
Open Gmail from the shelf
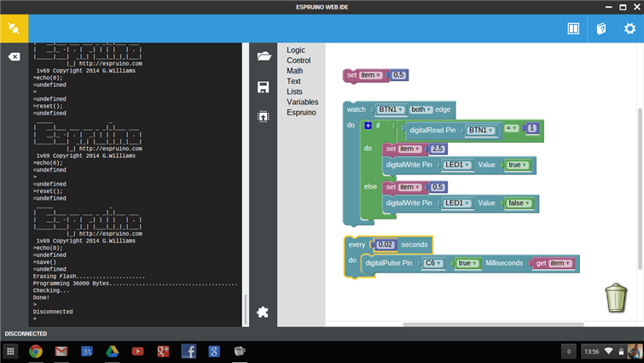click(61, 352)
